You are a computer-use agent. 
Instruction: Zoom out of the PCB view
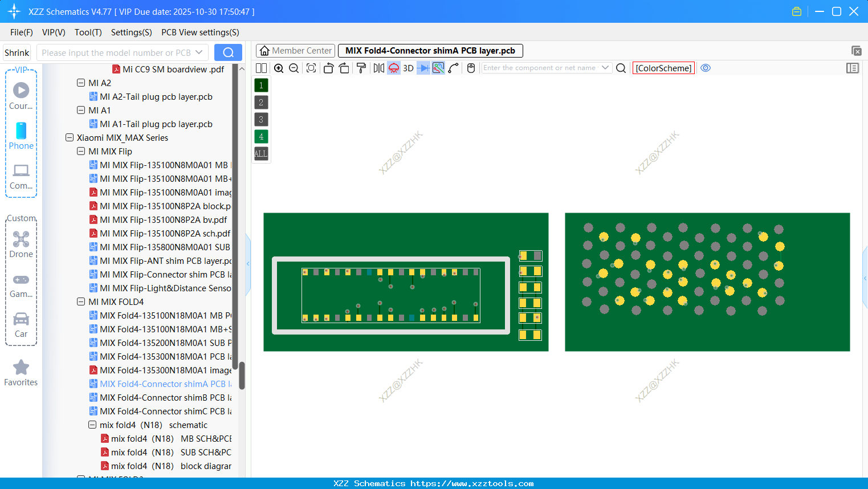pos(294,68)
